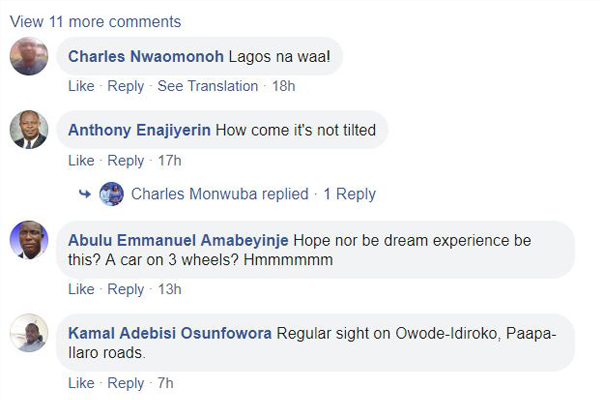Viewport: 600px width, 400px height.
Task: Open Kamal Adebisi Osunfowora's avatar
Action: point(29,333)
